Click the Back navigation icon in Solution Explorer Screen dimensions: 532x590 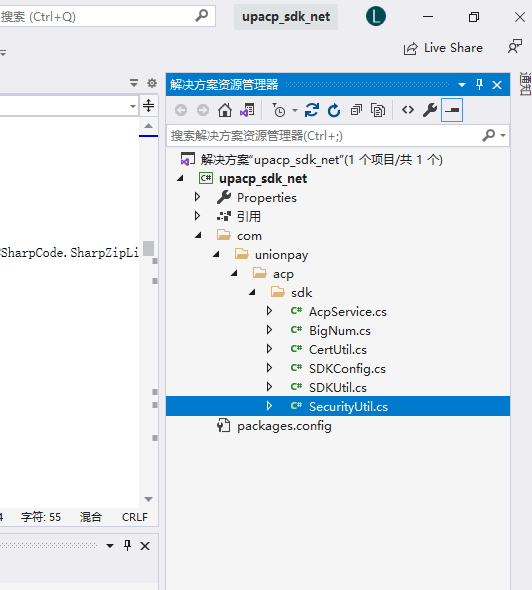(x=181, y=110)
